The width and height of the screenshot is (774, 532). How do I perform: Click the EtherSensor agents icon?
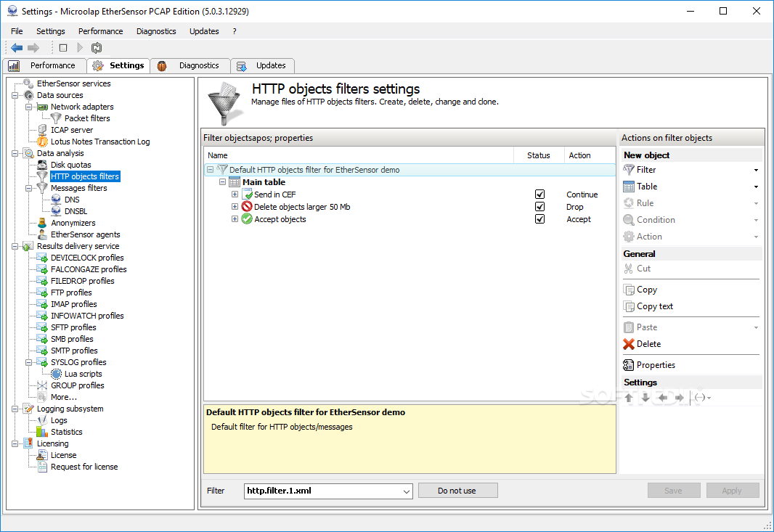pos(42,234)
